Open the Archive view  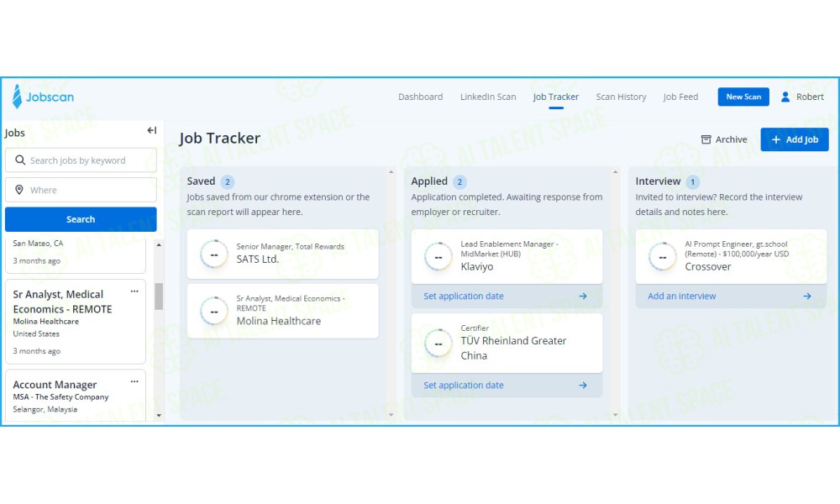click(x=724, y=139)
